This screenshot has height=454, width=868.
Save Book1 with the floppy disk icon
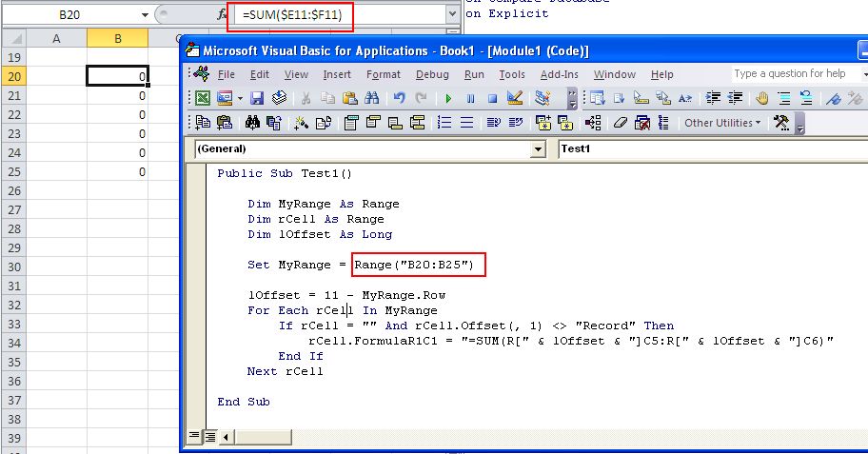257,99
